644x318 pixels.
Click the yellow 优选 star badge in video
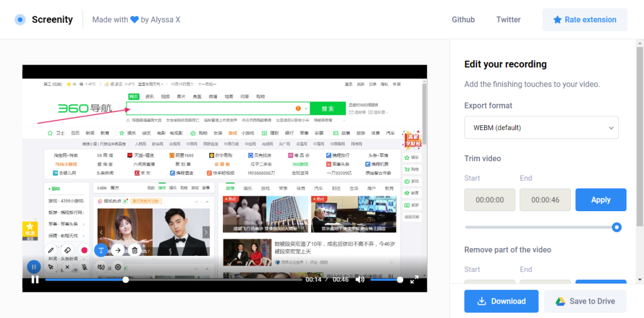click(30, 230)
